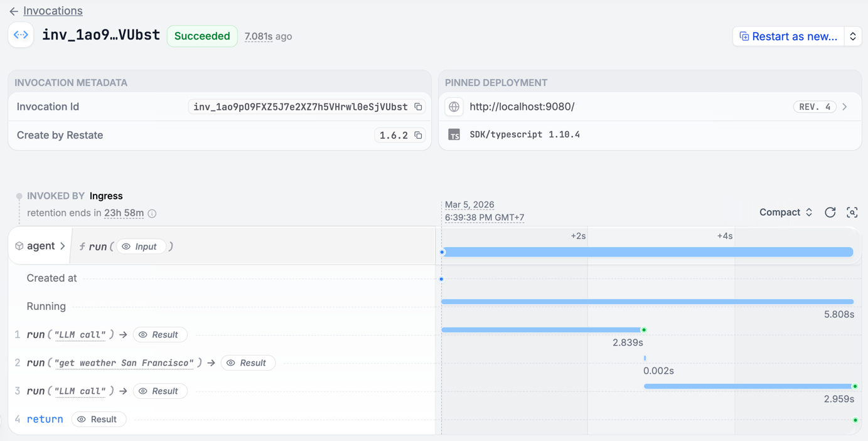Click the Running row label
This screenshot has width=868, height=441.
(46, 306)
